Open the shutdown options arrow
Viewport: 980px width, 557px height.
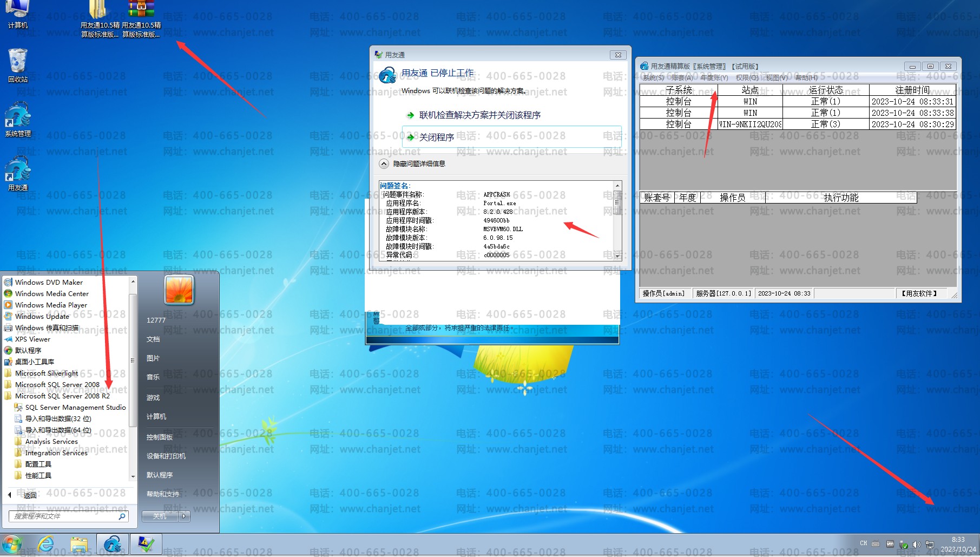(x=185, y=516)
